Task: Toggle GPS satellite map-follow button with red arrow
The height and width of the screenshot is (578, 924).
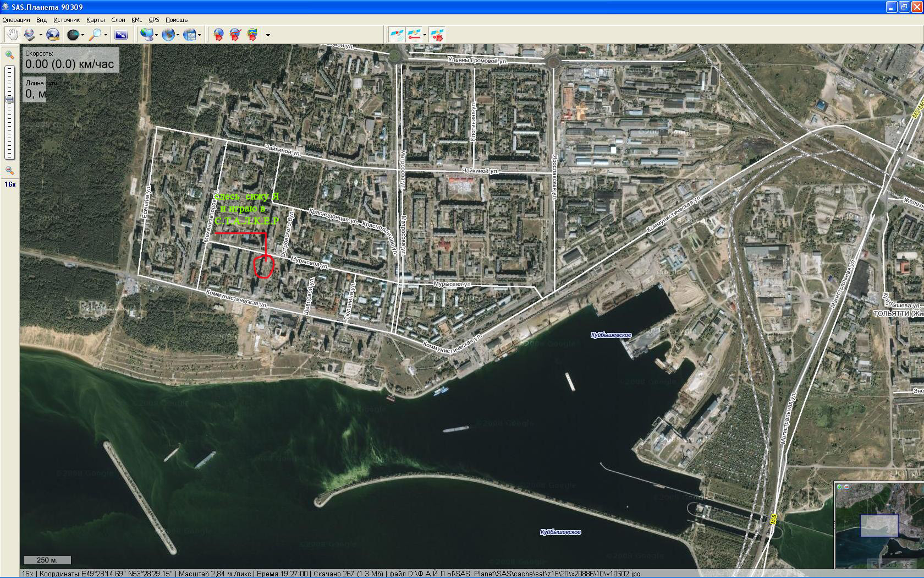Action: point(438,35)
